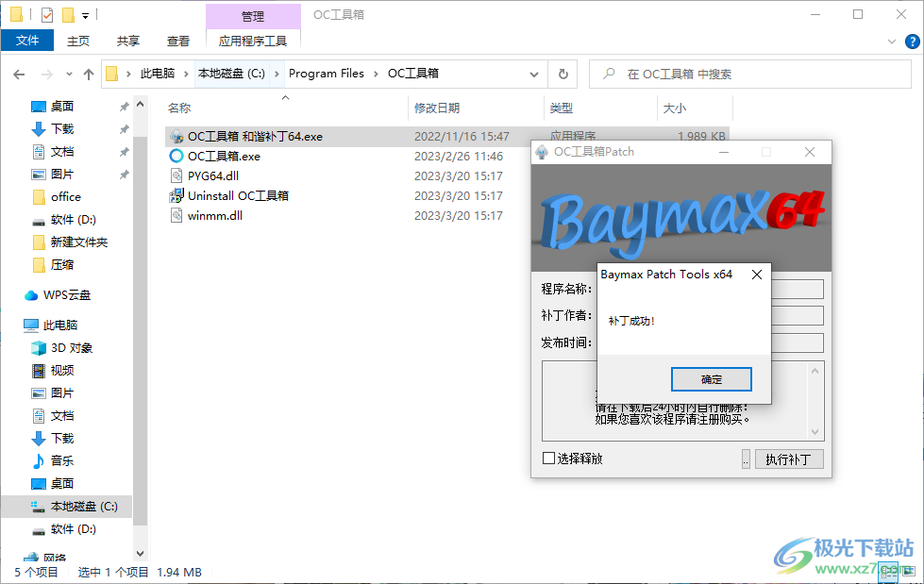Open office folder in sidebar
This screenshot has width=924, height=584.
[x=65, y=197]
